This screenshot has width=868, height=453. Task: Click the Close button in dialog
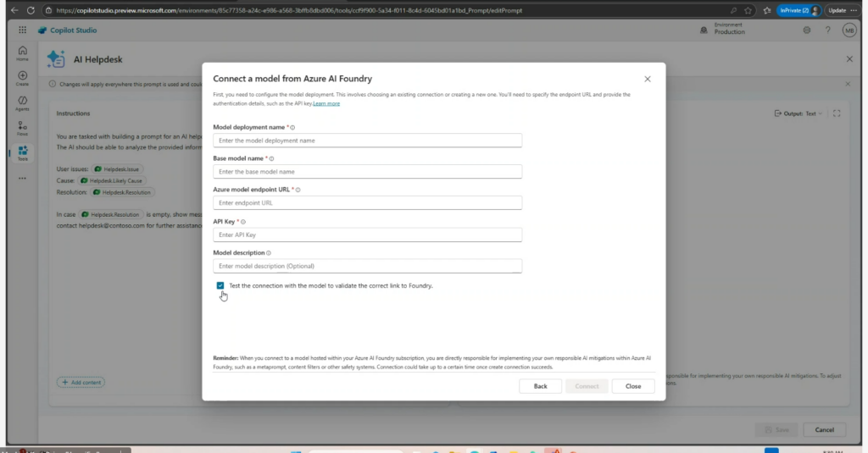pyautogui.click(x=633, y=386)
